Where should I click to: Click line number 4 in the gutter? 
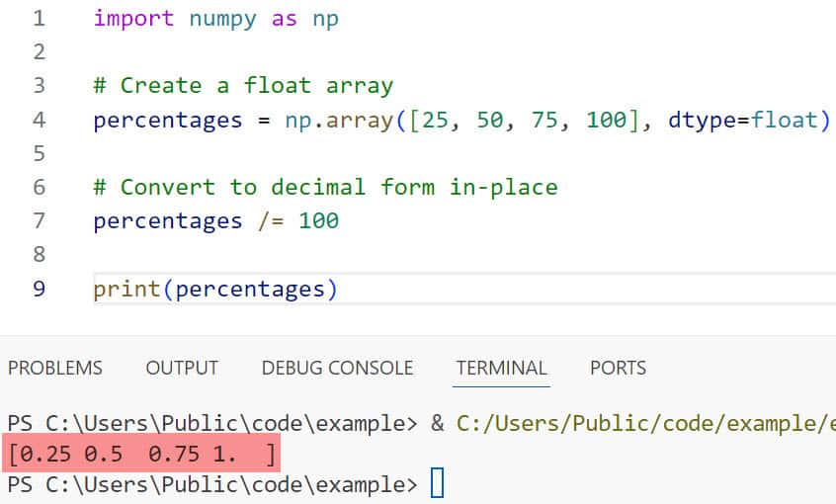click(39, 121)
